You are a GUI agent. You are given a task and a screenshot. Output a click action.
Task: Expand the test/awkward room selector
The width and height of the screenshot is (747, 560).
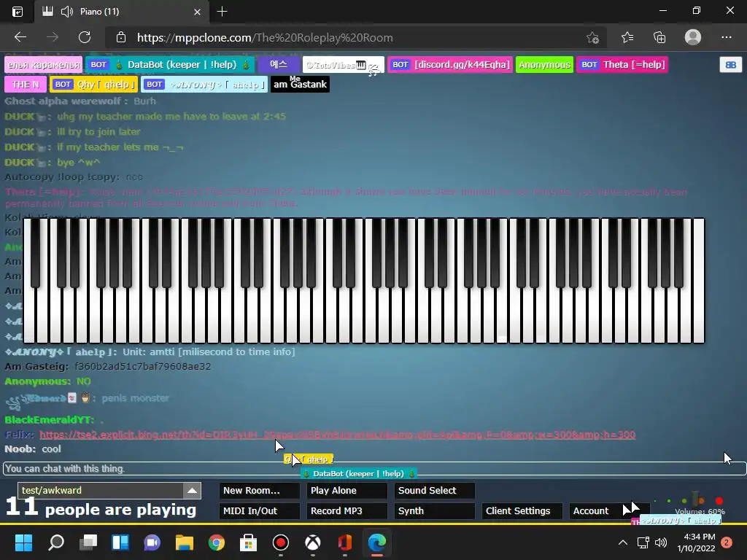point(109,491)
